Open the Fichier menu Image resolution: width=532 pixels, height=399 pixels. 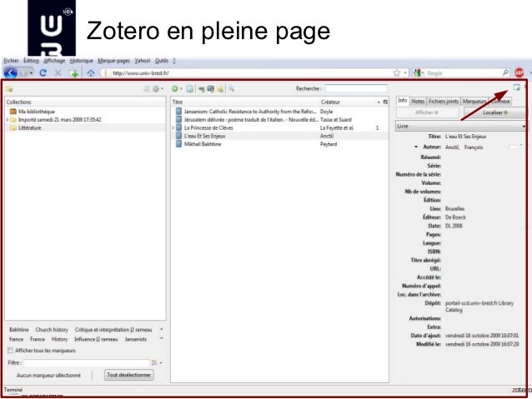coord(11,61)
